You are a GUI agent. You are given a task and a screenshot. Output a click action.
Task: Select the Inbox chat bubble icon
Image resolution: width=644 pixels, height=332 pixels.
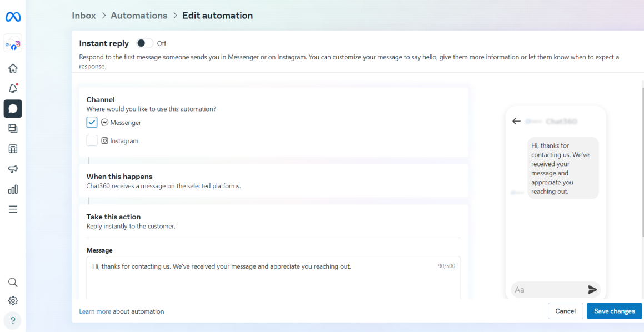pos(13,109)
